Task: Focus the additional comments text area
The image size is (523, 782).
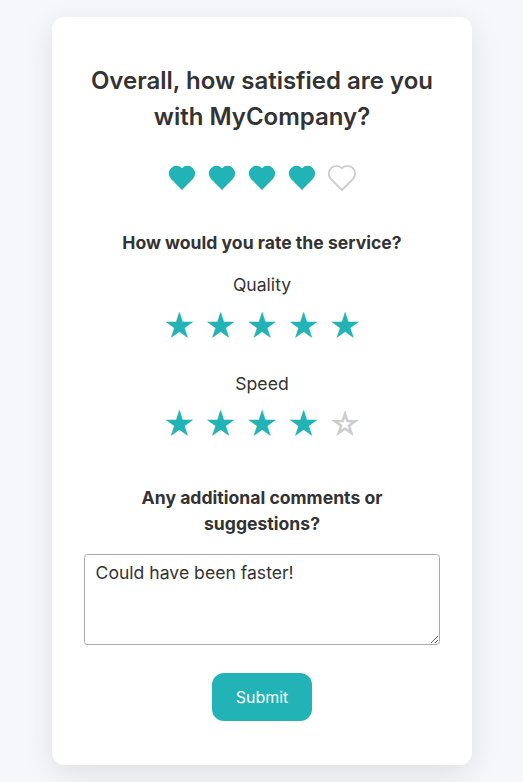Action: coord(262,599)
